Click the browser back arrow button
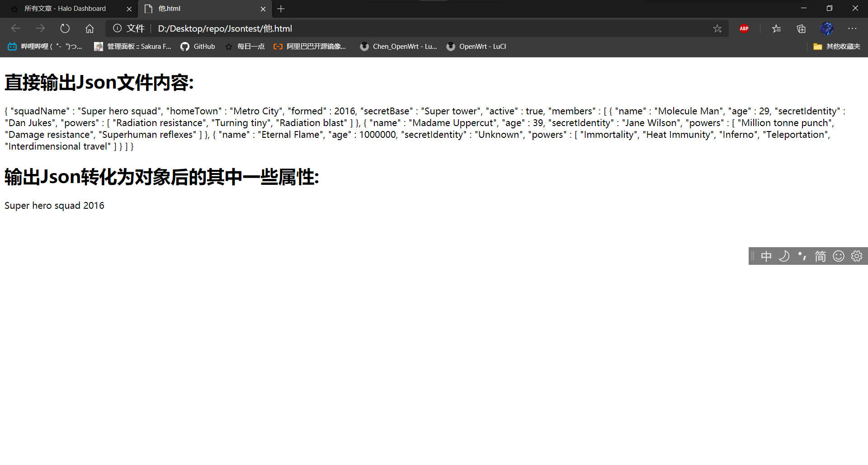This screenshot has height=465, width=868. 16,28
